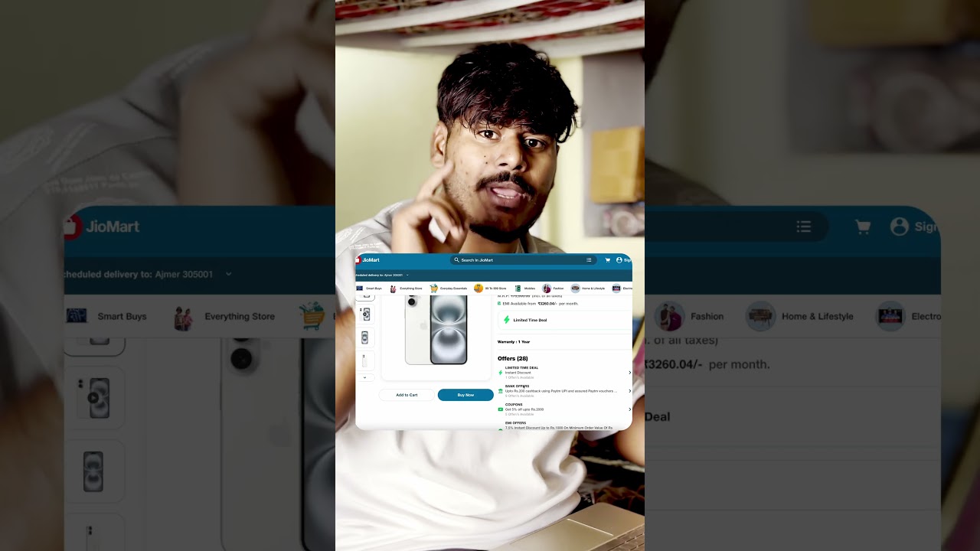Click the Bank Offers green bank icon
This screenshot has width=980, height=551.
pyautogui.click(x=500, y=391)
